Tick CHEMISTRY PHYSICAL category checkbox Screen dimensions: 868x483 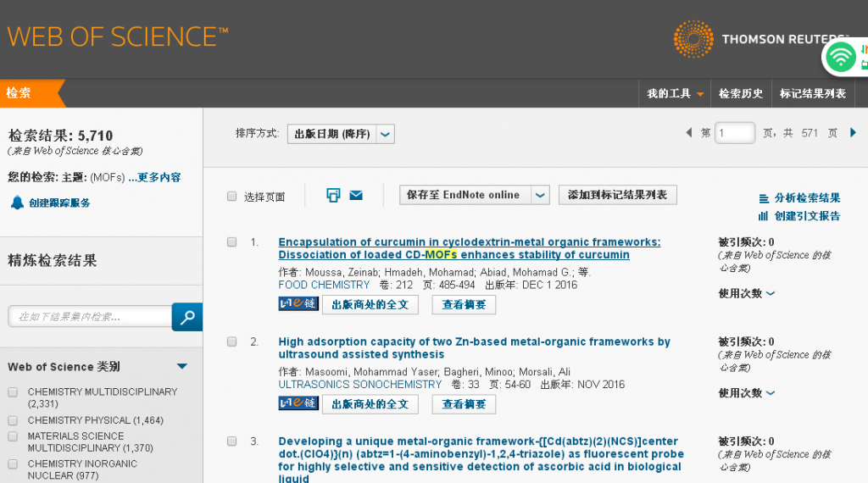click(x=13, y=421)
